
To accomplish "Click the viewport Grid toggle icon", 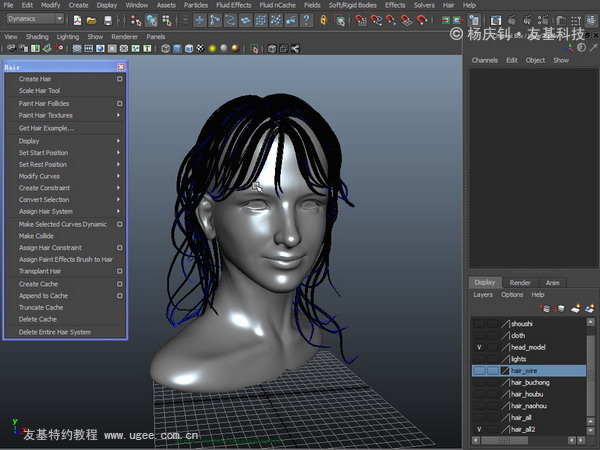I will tap(77, 49).
